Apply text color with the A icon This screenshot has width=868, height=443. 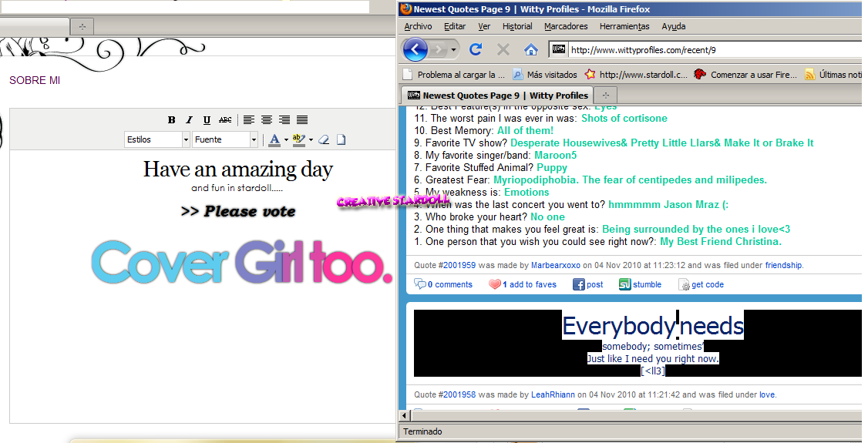point(274,140)
